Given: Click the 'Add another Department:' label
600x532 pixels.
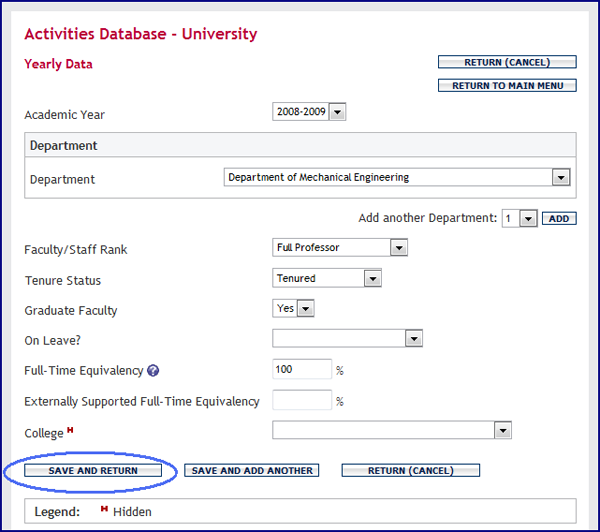Looking at the screenshot, I should [428, 218].
